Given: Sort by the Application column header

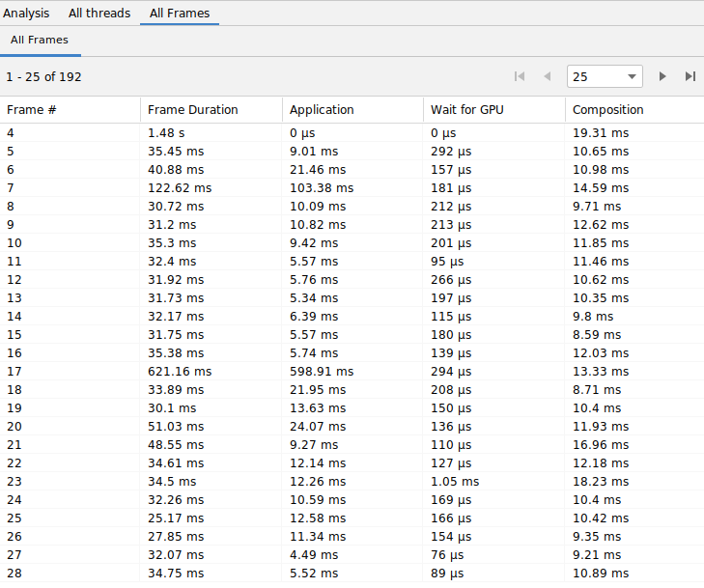Looking at the screenshot, I should tap(322, 109).
